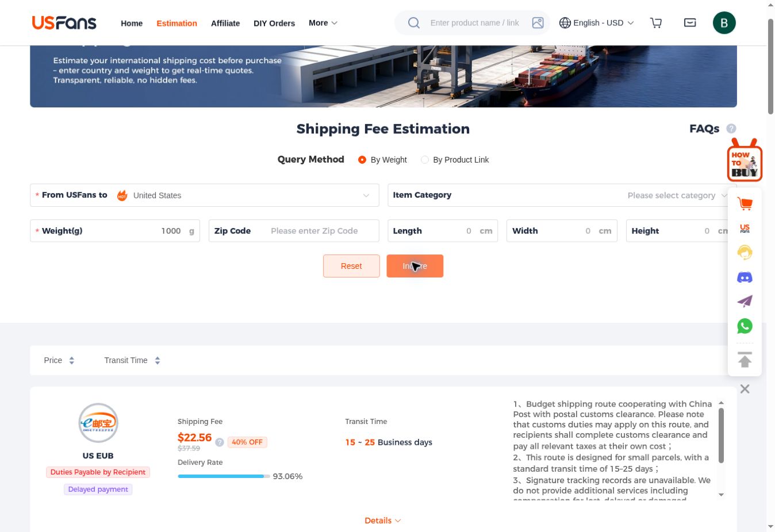Expand the Details link for US EUB
This screenshot has height=532, width=775.
(x=383, y=521)
